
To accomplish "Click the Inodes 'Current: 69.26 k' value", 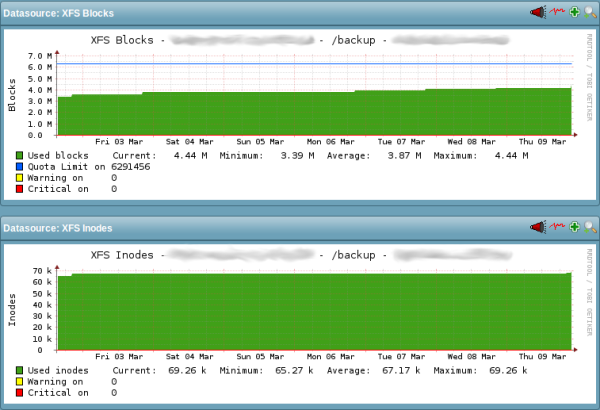I will (160, 371).
